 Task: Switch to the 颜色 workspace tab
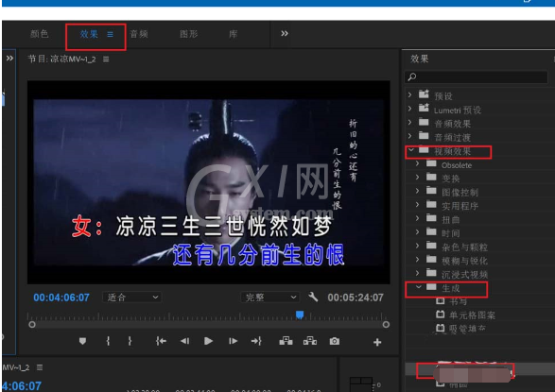[x=40, y=34]
